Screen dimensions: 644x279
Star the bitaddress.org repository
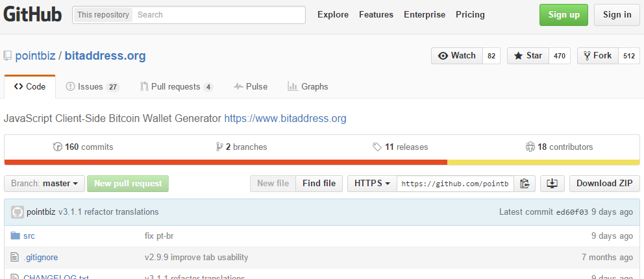tap(528, 56)
